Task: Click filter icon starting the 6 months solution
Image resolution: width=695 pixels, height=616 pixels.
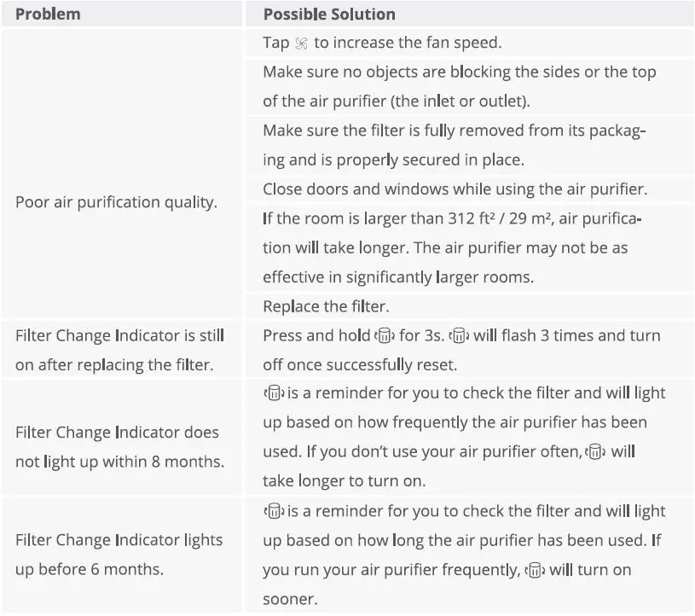Action: point(274,511)
